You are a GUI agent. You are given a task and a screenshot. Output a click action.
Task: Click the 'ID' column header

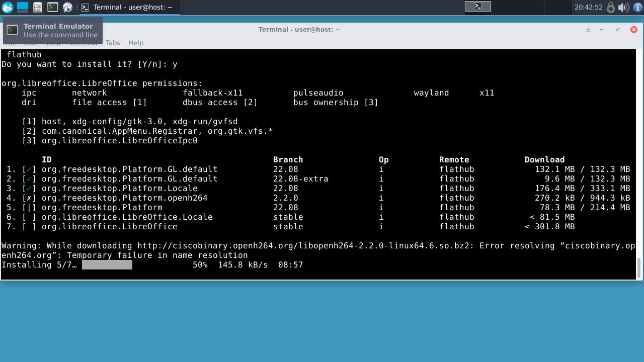pos(47,160)
